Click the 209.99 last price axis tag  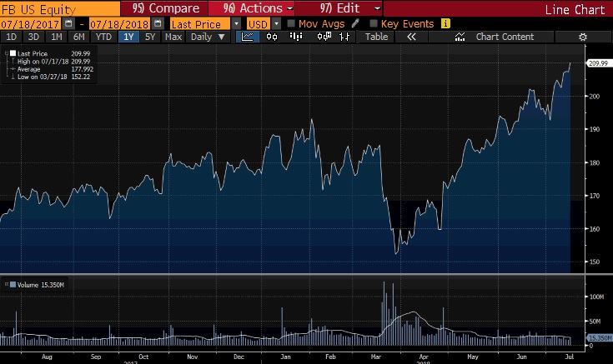coord(599,62)
